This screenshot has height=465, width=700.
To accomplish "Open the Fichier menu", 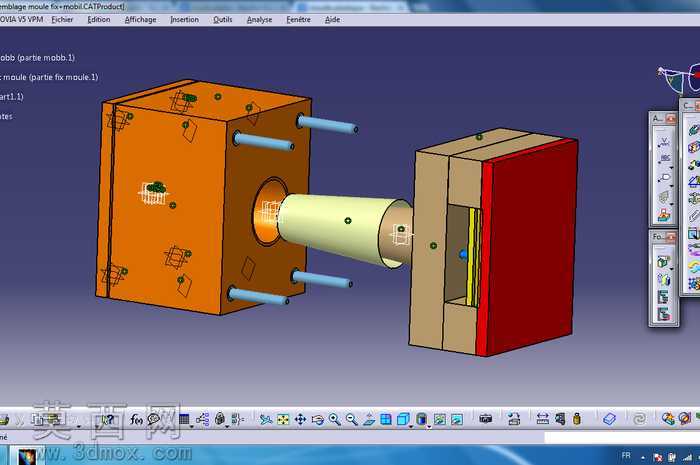I will [62, 20].
